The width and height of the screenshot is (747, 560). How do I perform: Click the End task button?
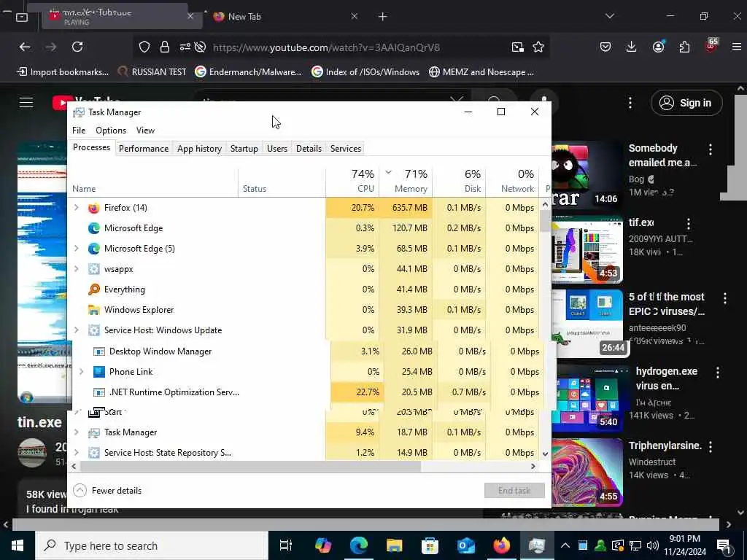pyautogui.click(x=514, y=491)
